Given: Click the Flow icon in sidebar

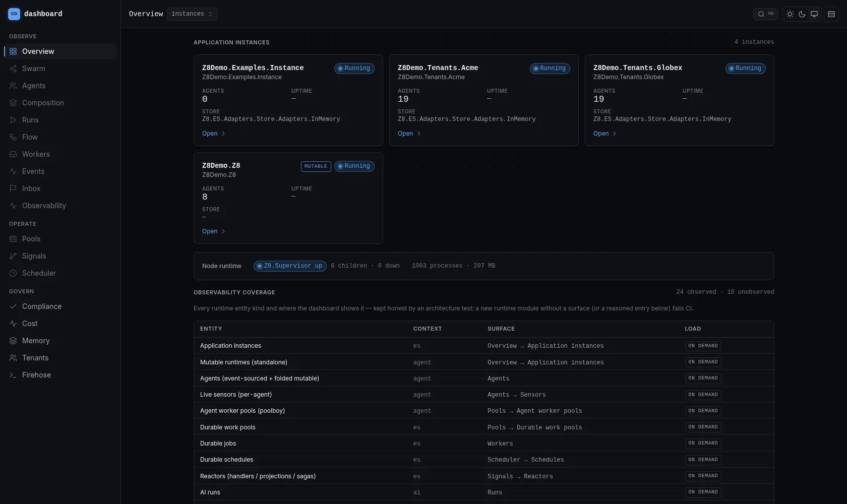Looking at the screenshot, I should 13,137.
